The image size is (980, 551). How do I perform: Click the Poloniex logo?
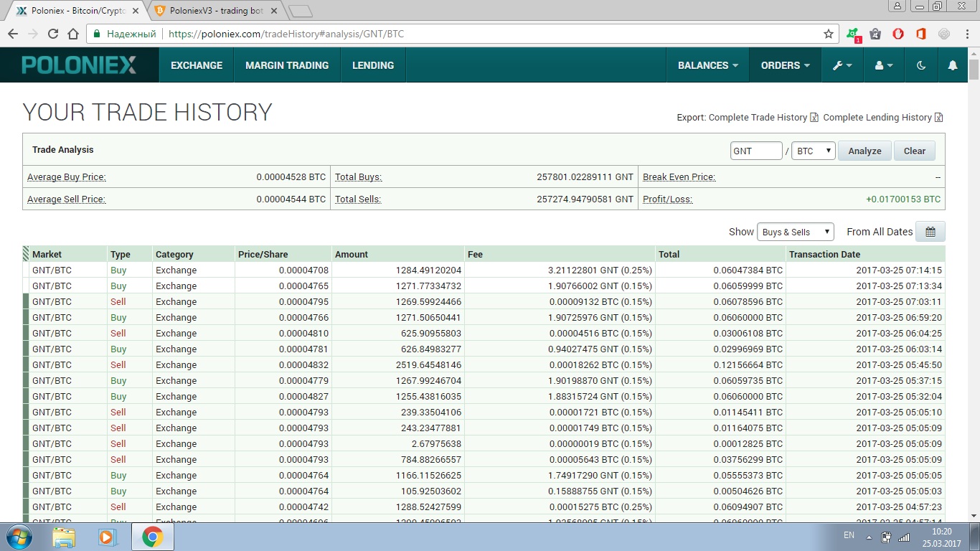pyautogui.click(x=79, y=65)
